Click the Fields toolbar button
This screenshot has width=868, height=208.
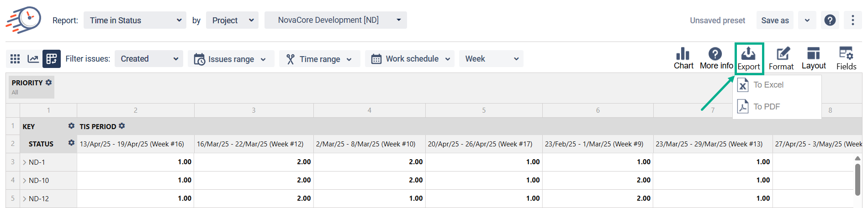point(846,58)
